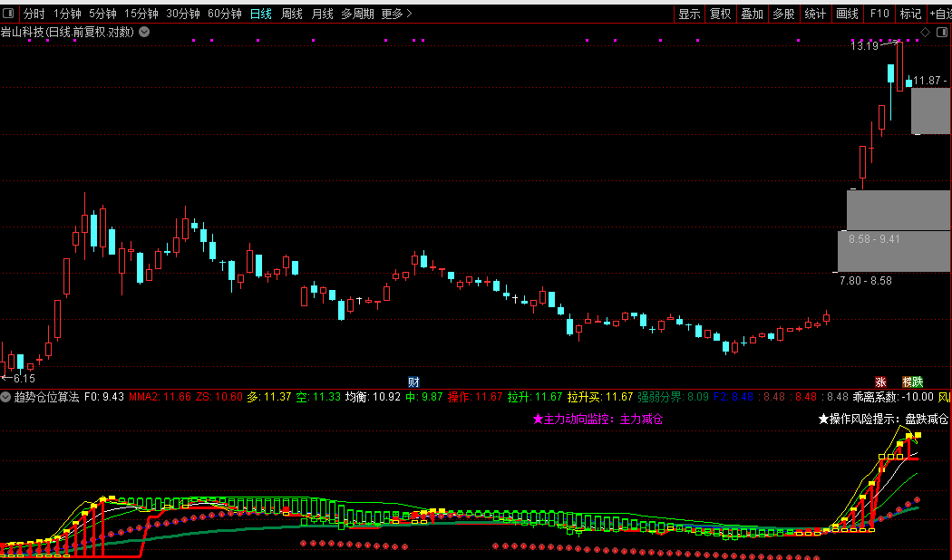The image size is (952, 560).
Task: Click the green 跌 marker icon
Action: point(911,382)
